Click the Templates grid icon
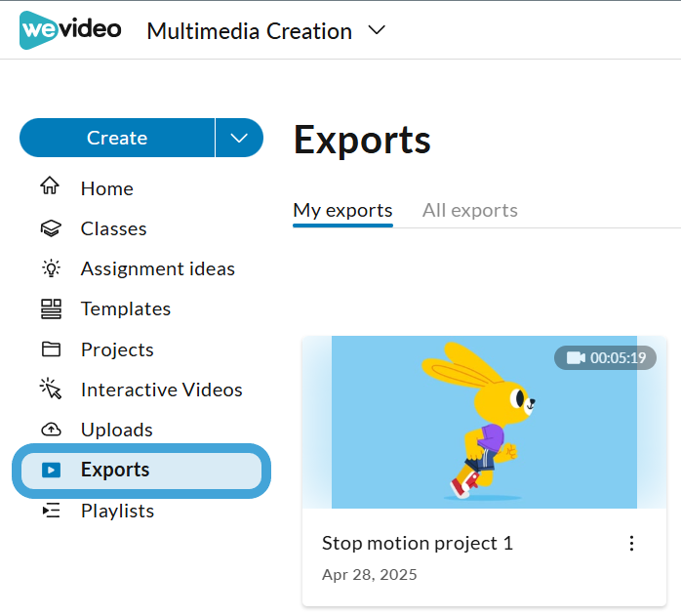 (x=51, y=308)
